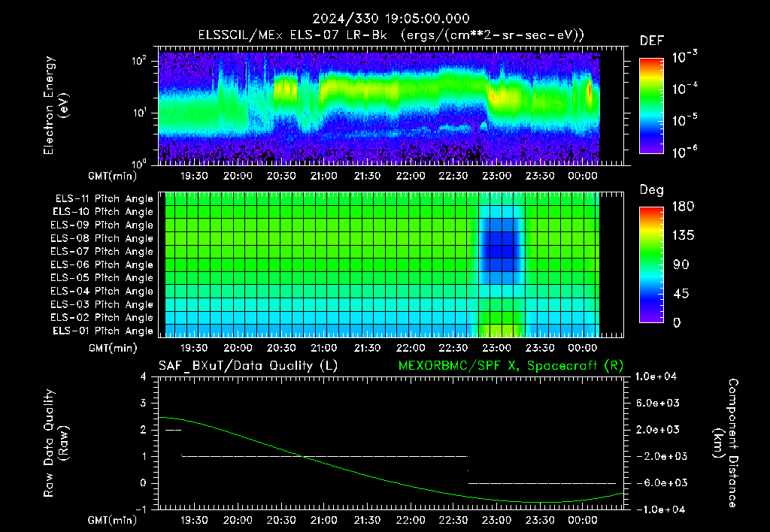Click 19:30 tick under pitch angle panel
This screenshot has width=770, height=532.
195,348
